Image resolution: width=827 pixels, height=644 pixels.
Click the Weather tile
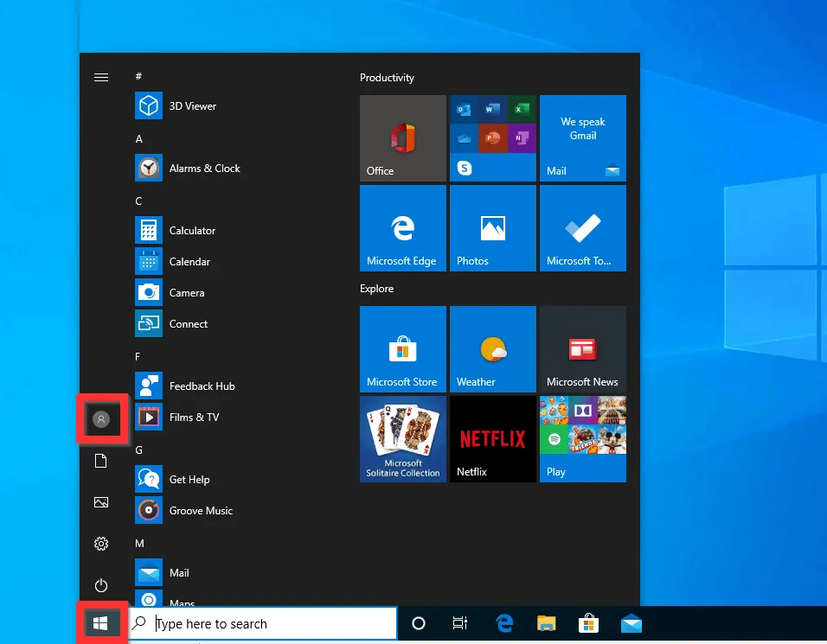click(x=492, y=348)
